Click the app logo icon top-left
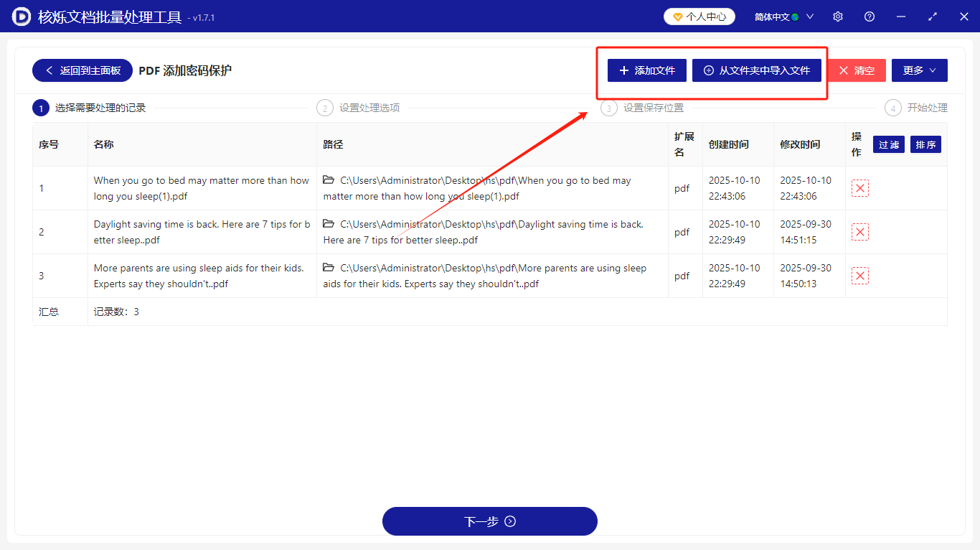Viewport: 980px width, 550px height. coord(20,15)
